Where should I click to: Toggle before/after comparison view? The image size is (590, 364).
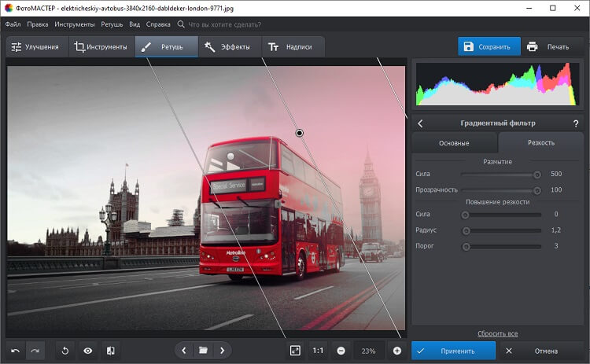[x=111, y=351]
